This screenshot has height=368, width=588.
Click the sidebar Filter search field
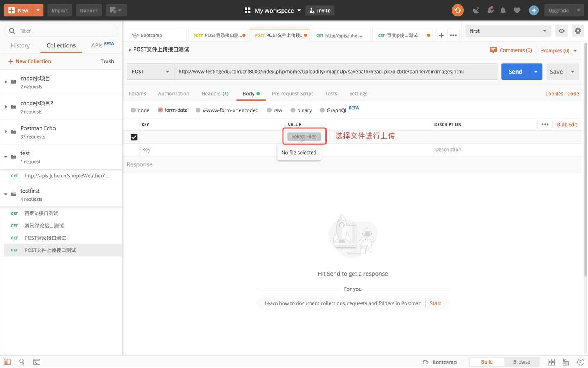tap(61, 31)
